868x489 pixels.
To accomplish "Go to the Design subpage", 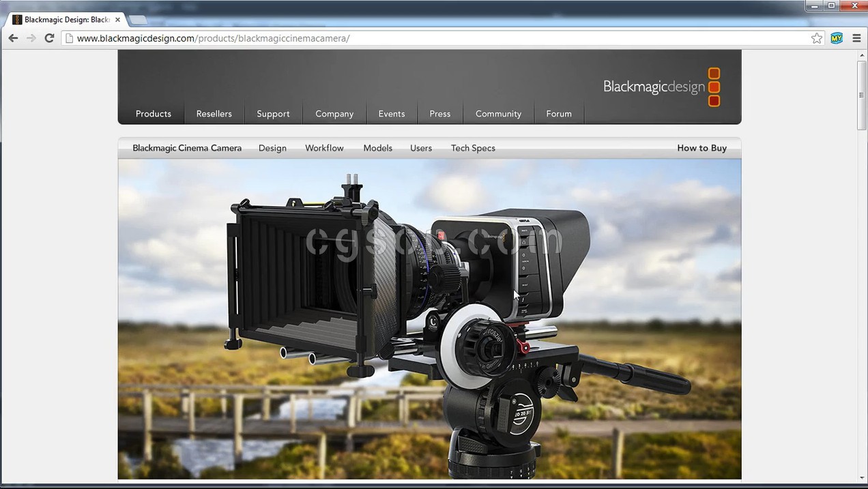I will [272, 148].
